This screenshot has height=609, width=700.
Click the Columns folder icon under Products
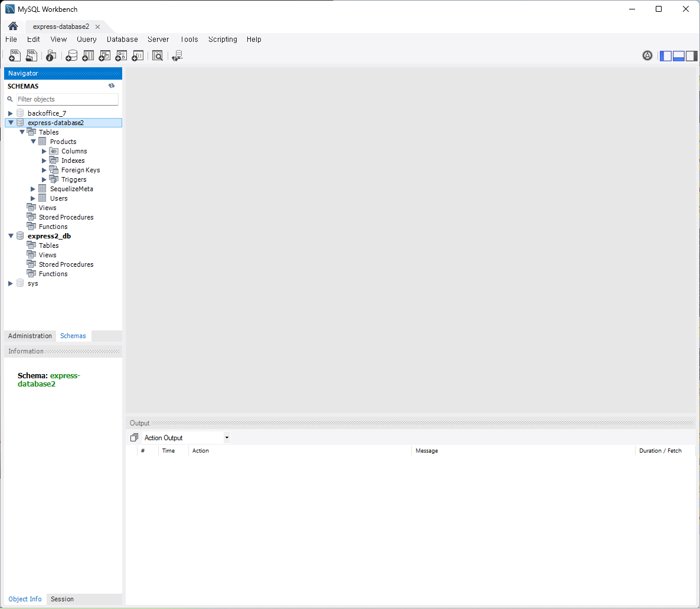click(54, 151)
